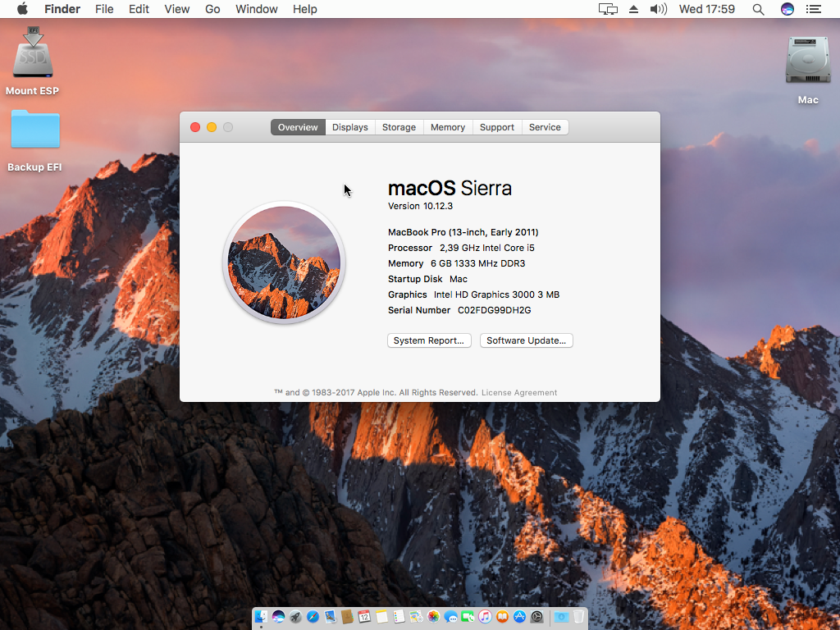Viewport: 840px width, 630px height.
Task: Open System Preferences from the Dock
Action: click(x=536, y=617)
